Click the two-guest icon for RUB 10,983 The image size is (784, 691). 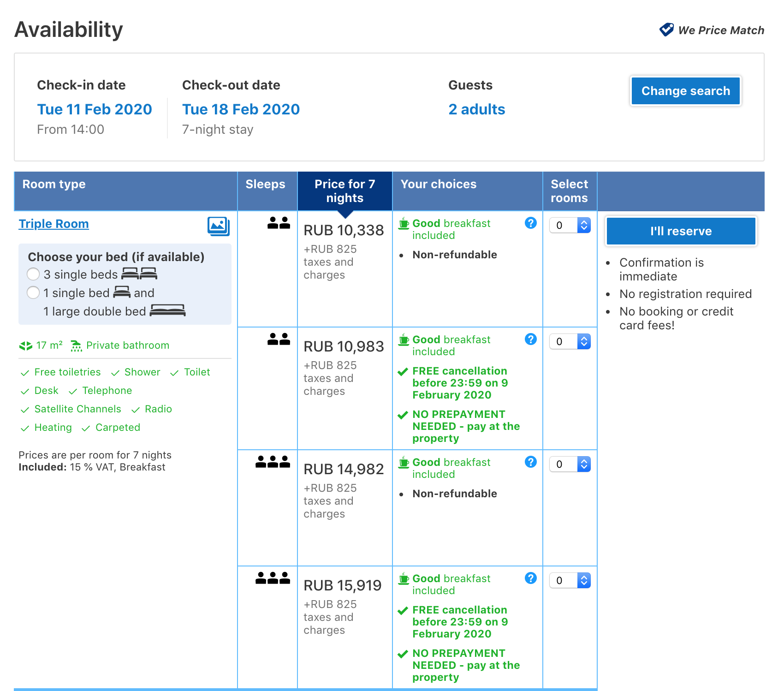click(x=279, y=340)
